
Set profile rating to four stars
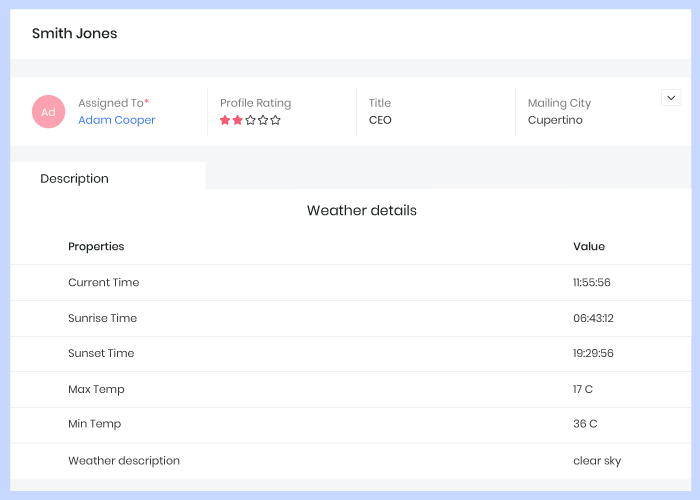[263, 121]
